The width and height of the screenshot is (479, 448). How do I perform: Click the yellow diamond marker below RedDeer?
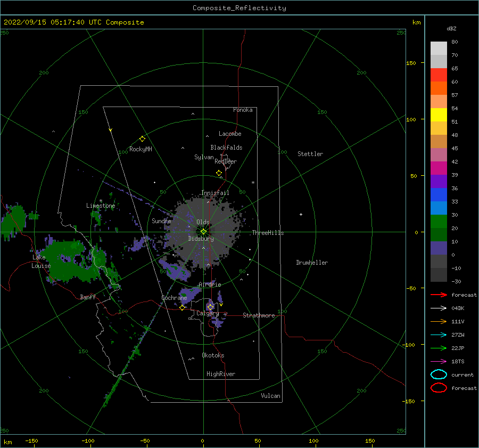[x=219, y=173]
